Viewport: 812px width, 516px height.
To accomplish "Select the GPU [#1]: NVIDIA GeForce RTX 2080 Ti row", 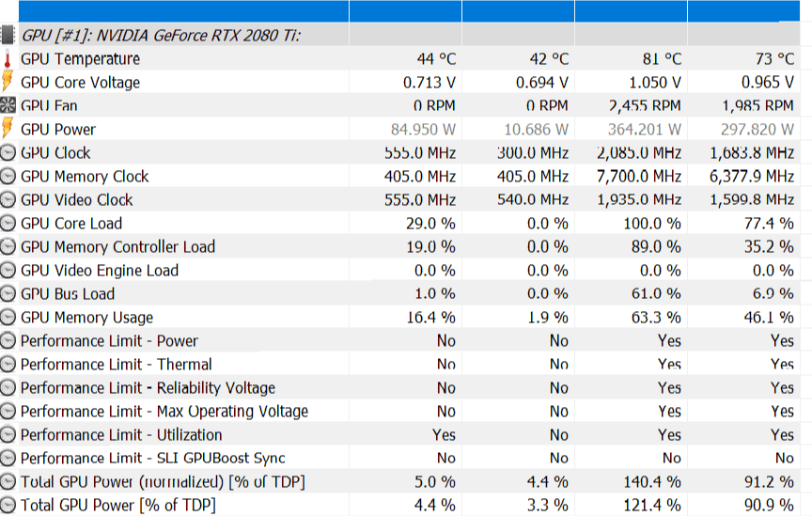I will pyautogui.click(x=409, y=35).
